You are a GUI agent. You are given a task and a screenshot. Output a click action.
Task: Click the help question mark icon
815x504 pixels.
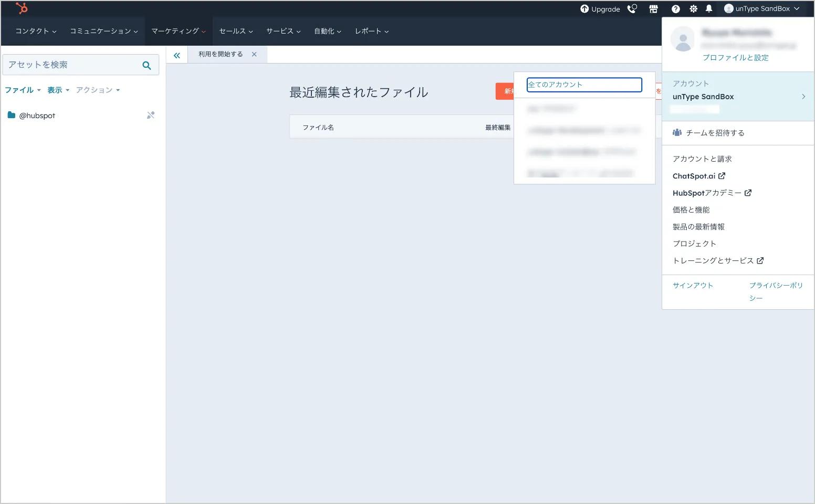coord(676,9)
